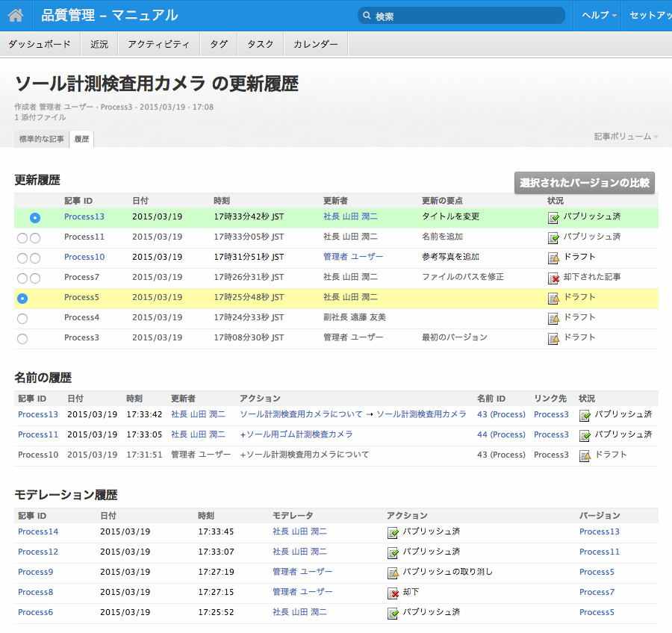Open Process10 link in update history
672x633 pixels.
pyautogui.click(x=84, y=257)
